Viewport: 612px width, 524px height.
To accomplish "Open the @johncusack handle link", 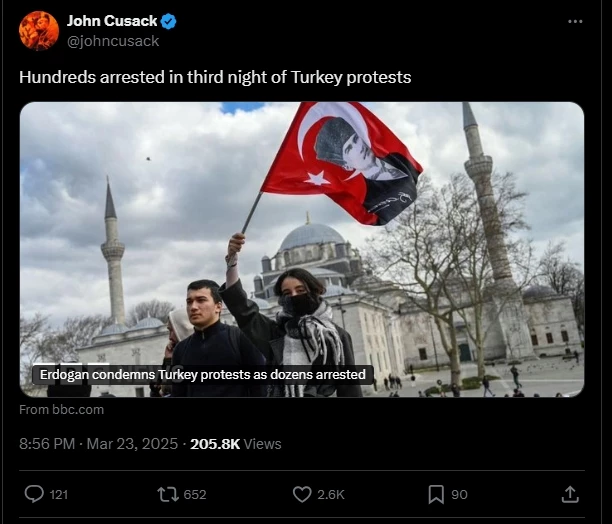I will [113, 41].
